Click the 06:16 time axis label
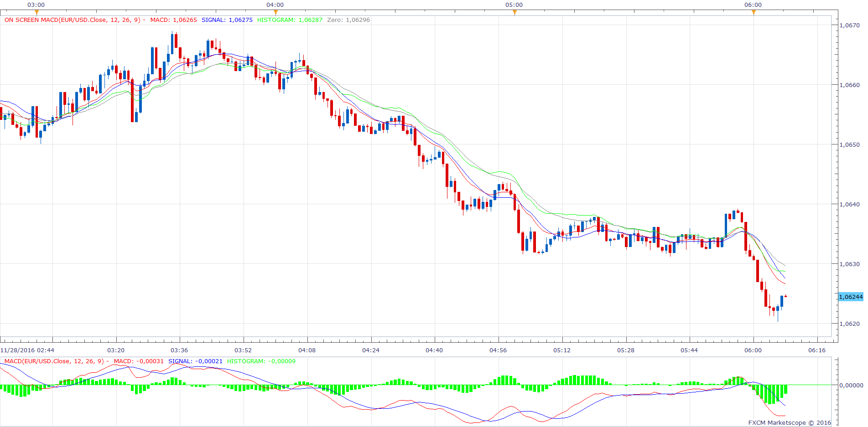868x427 pixels. pos(817,350)
